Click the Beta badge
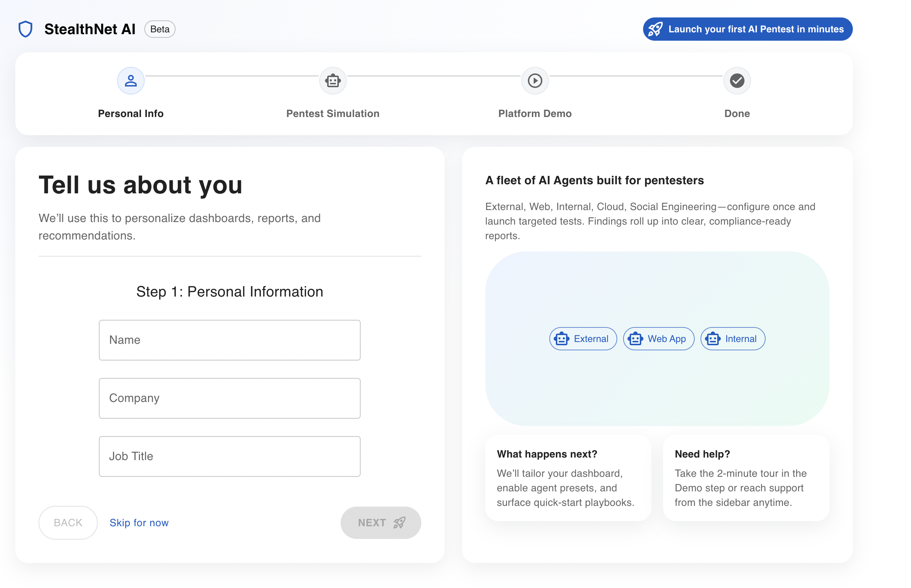911x588 pixels. coord(160,29)
